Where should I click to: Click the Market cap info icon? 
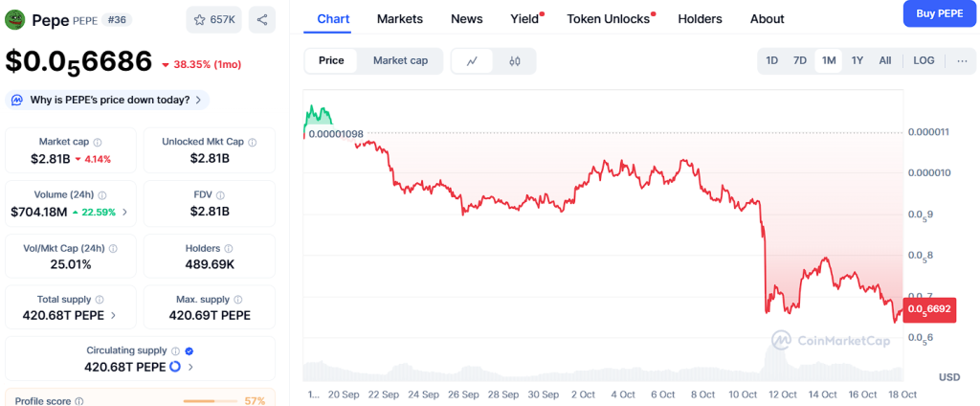[98, 142]
